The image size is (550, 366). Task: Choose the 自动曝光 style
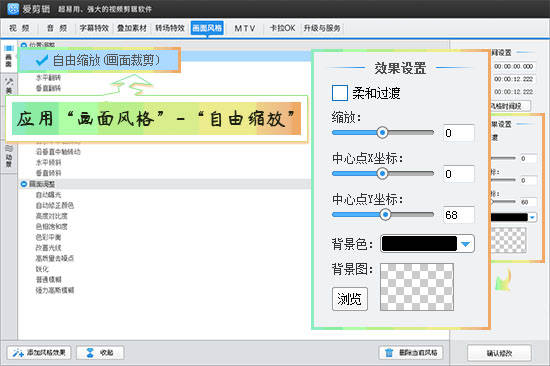48,195
